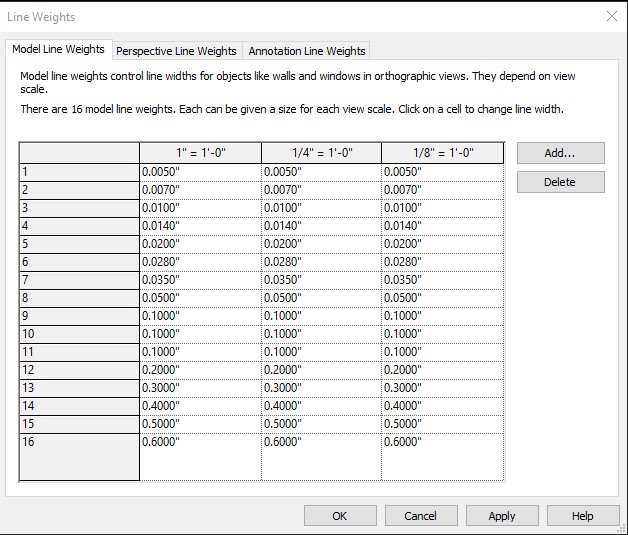Viewport: 628px width, 535px height.
Task: Confirm with the OK button
Action: point(340,516)
